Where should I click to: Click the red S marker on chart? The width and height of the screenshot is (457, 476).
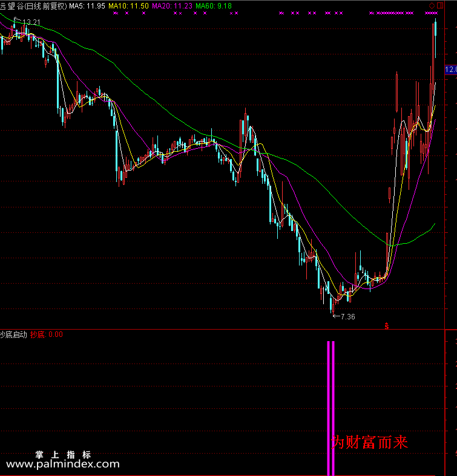coord(387,326)
